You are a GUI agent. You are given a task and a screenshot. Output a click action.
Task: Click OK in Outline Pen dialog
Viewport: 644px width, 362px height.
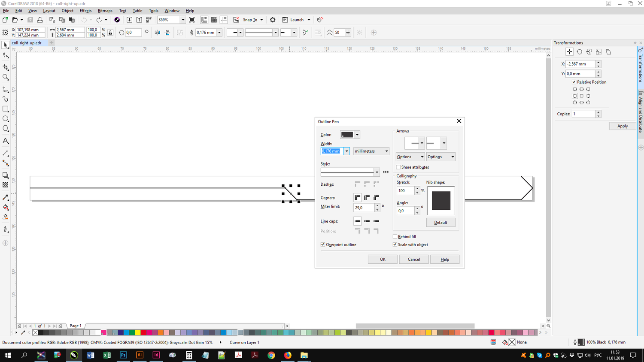point(382,259)
